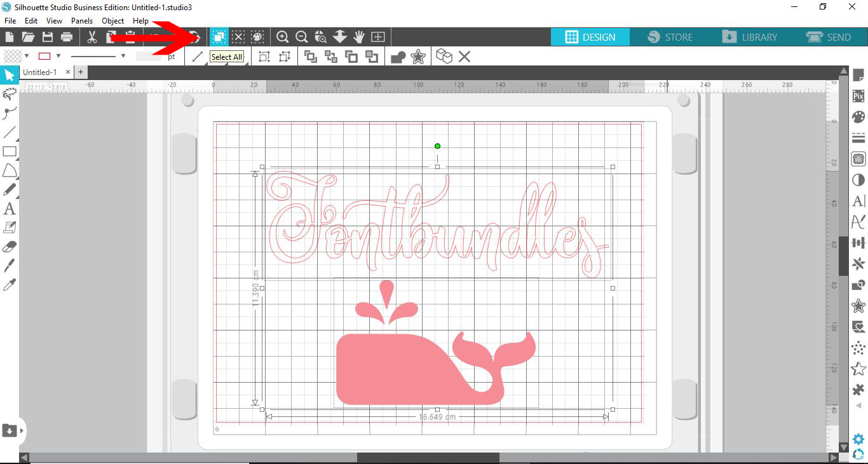Switch to the SEND tab
The image size is (868, 464).
828,37
